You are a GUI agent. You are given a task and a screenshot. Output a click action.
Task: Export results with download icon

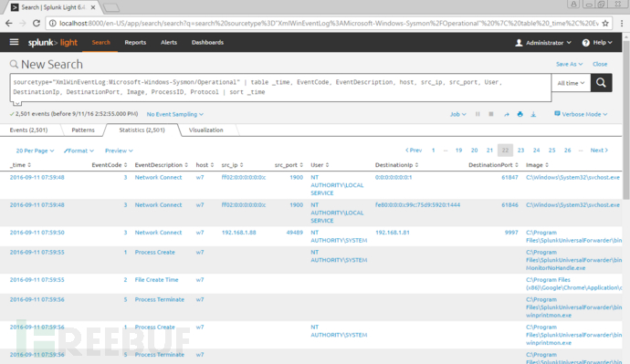point(533,114)
